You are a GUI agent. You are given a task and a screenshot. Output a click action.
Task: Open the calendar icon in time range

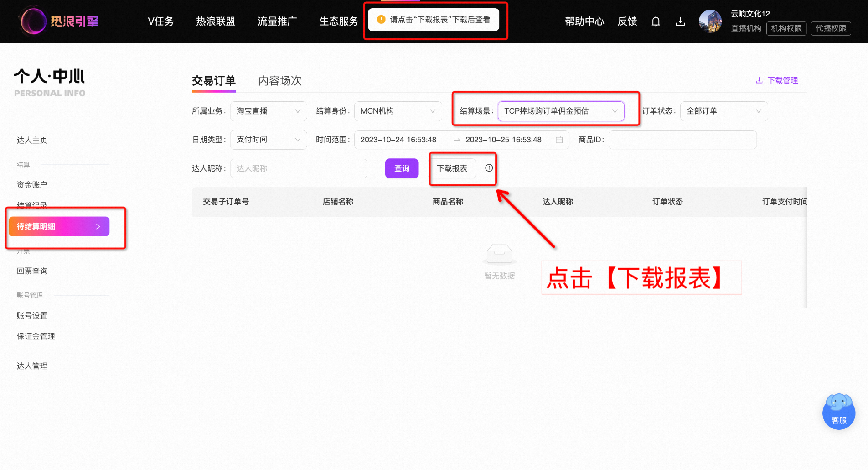click(559, 140)
